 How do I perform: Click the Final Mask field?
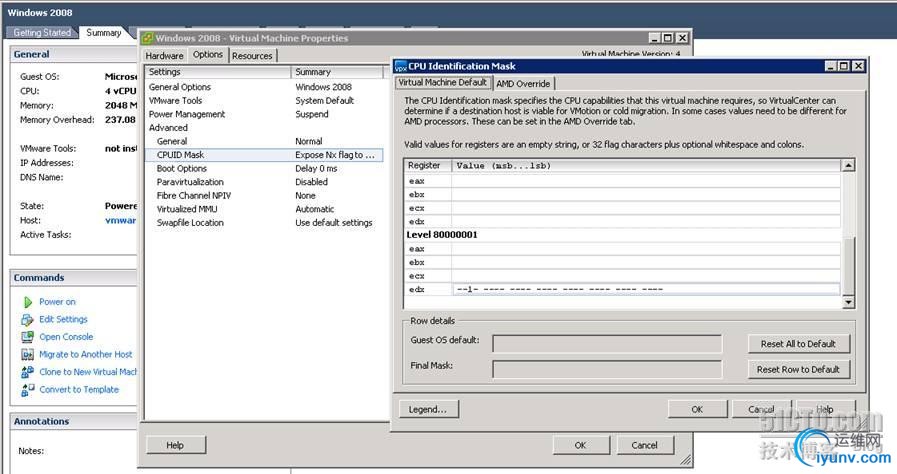click(607, 369)
